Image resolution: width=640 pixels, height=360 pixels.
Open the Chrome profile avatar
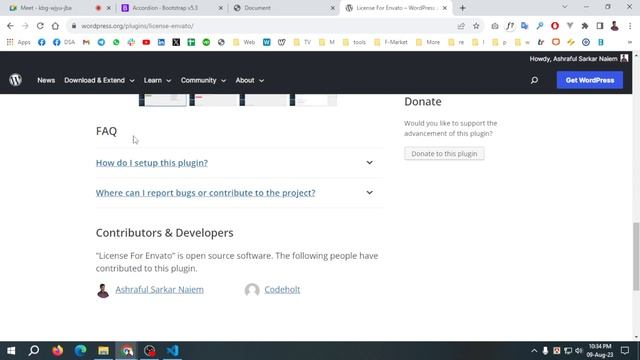tap(615, 26)
